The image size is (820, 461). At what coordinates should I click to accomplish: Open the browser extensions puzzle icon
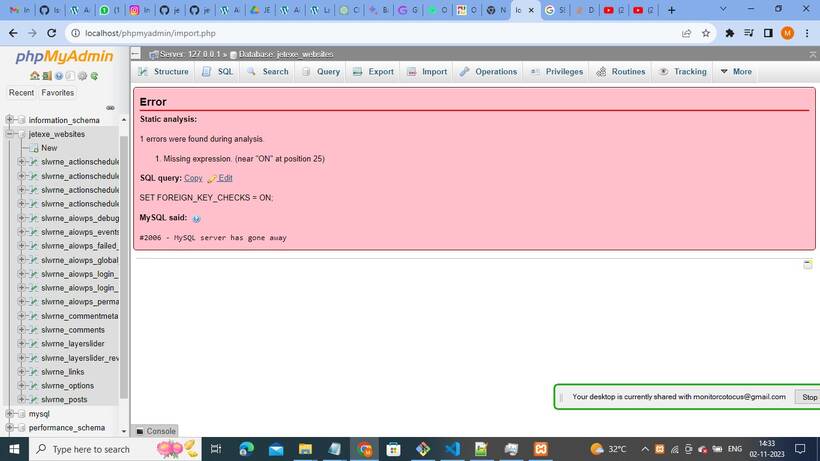(729, 33)
